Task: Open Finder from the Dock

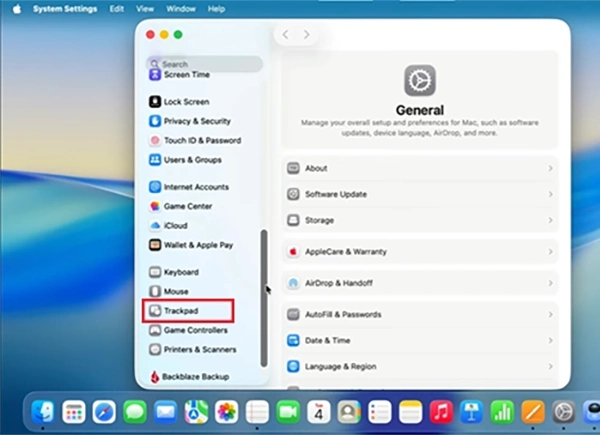Action: (x=42, y=412)
